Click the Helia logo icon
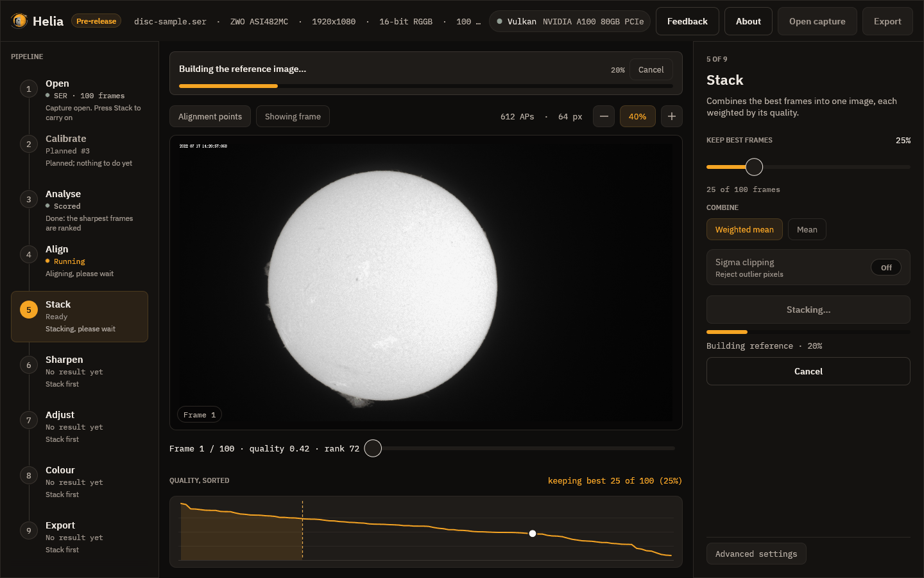The width and height of the screenshot is (924, 578). point(19,21)
